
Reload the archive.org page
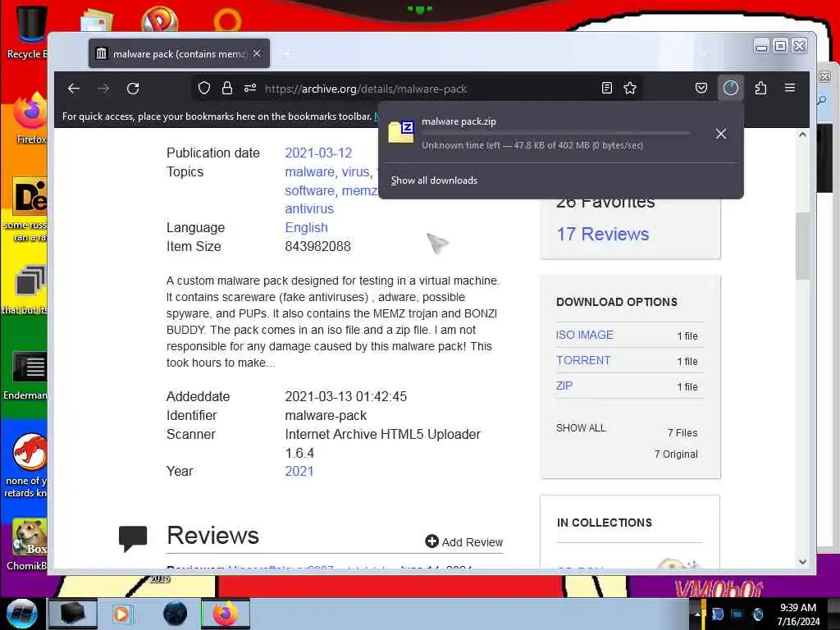click(x=133, y=89)
